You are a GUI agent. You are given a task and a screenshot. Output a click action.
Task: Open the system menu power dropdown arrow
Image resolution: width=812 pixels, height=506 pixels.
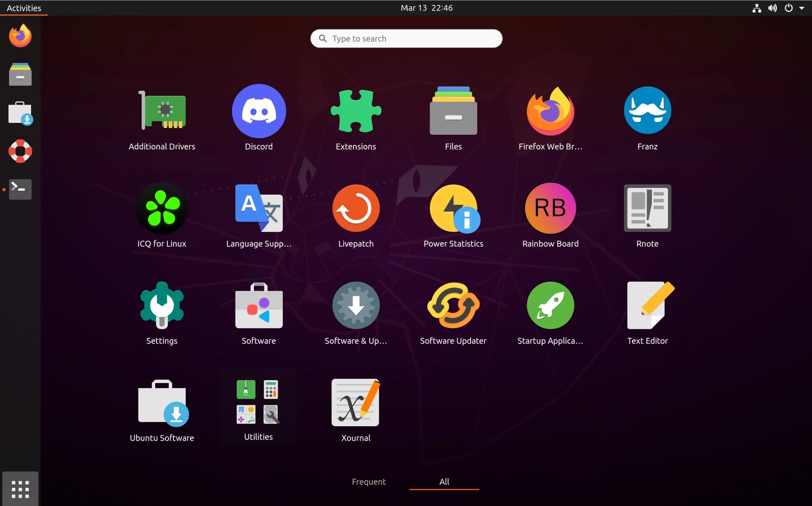pos(802,8)
